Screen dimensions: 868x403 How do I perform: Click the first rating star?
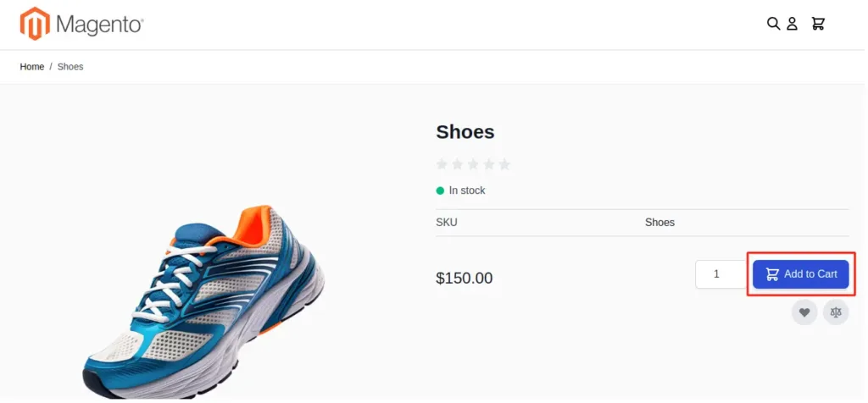pos(441,164)
